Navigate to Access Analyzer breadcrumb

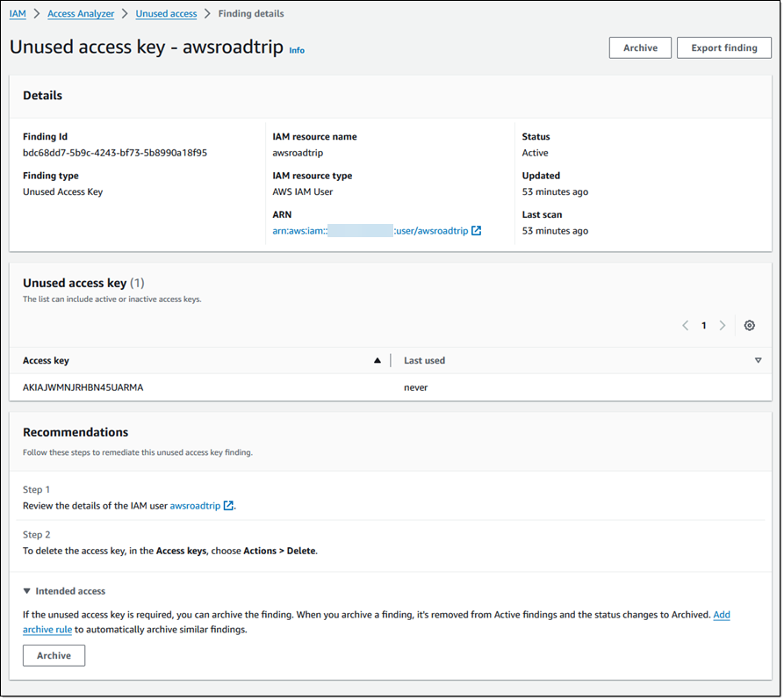point(81,13)
